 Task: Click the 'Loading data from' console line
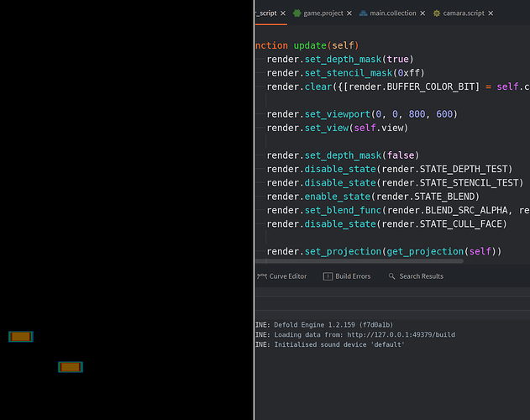point(361,334)
